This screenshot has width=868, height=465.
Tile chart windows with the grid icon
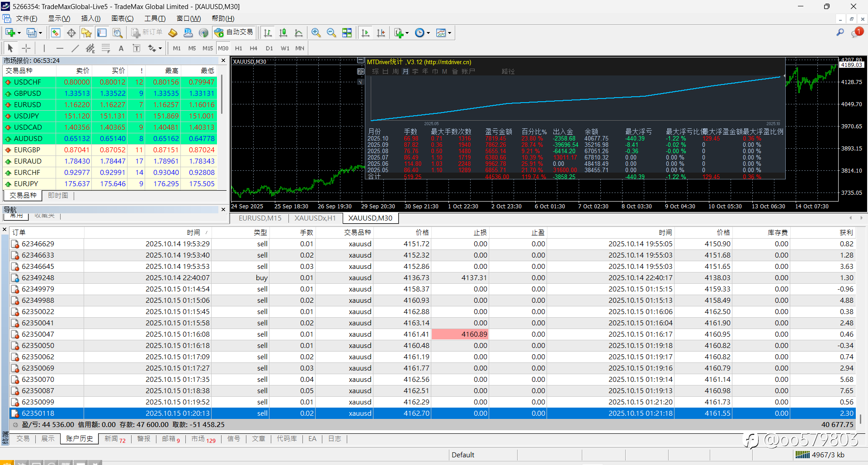point(347,33)
